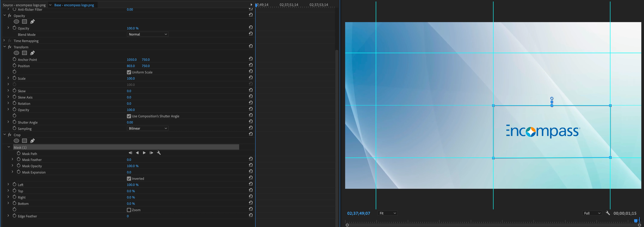Open program monitor settings wrench
The width and height of the screenshot is (644, 227).
[x=608, y=213]
